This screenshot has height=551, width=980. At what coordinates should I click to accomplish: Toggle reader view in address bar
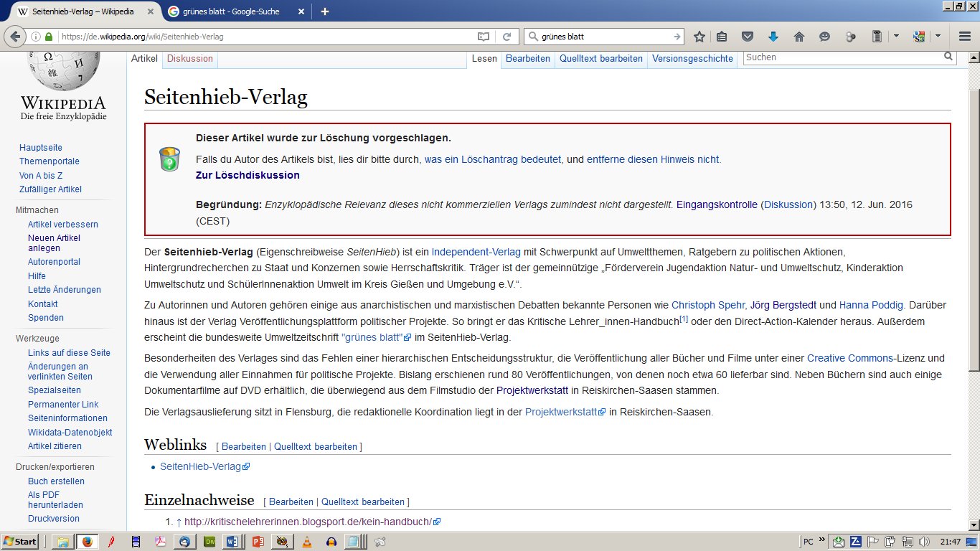[x=484, y=37]
